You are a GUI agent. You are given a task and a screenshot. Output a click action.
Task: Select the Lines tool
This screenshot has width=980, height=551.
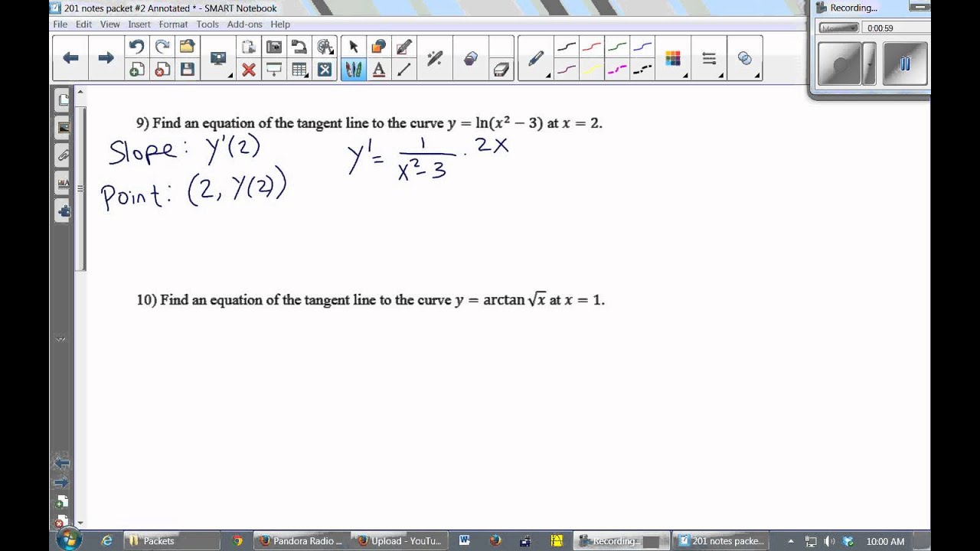[x=403, y=70]
